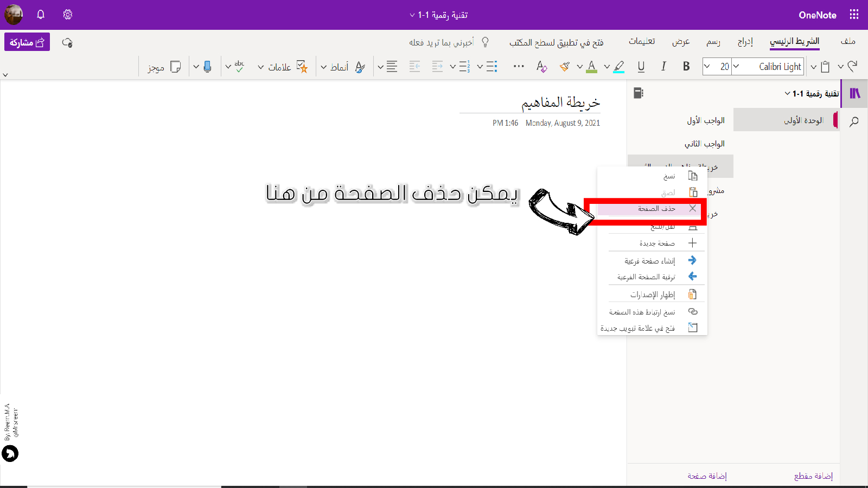Toggle bold formatting in the ribbon
The height and width of the screenshot is (488, 868).
(x=686, y=67)
